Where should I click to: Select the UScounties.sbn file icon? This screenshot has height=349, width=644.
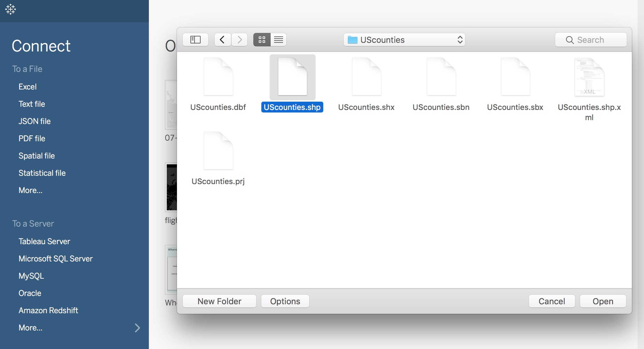441,77
